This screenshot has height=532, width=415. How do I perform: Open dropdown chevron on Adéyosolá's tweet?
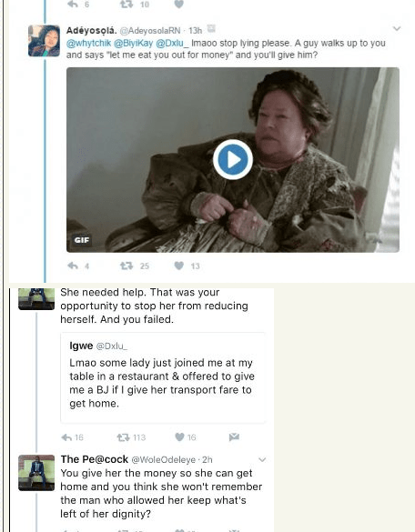point(397,28)
